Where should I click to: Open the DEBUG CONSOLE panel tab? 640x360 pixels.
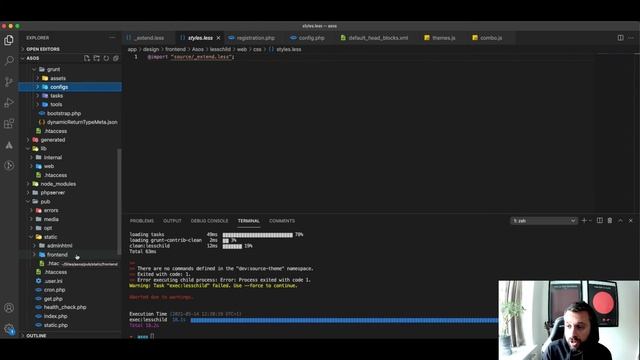pyautogui.click(x=209, y=221)
